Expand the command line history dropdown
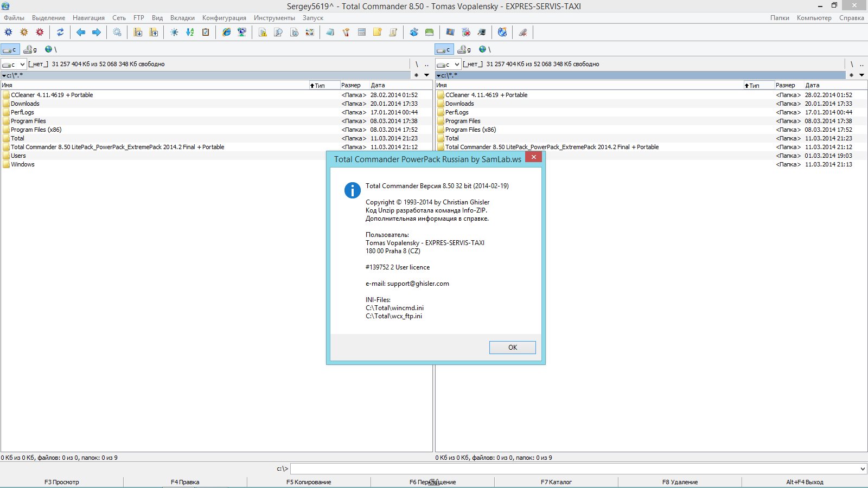This screenshot has height=488, width=868. pyautogui.click(x=863, y=468)
